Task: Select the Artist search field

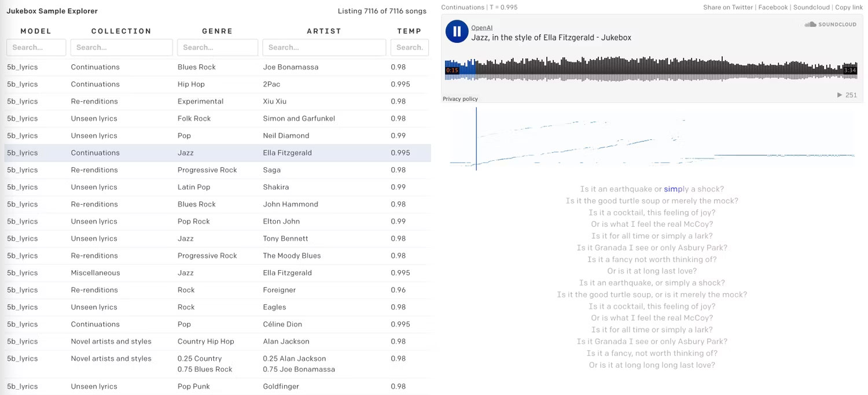Action: pyautogui.click(x=323, y=47)
